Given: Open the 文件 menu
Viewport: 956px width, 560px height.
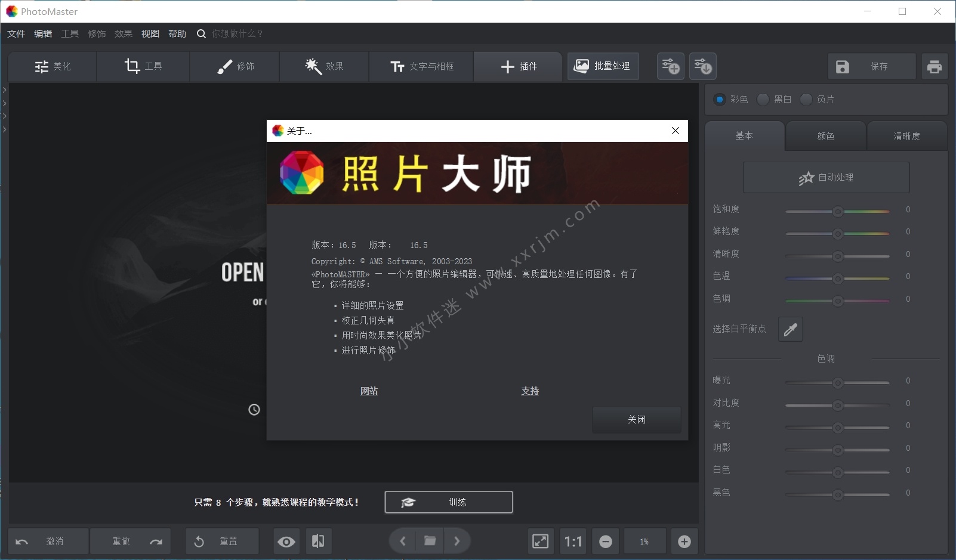Looking at the screenshot, I should 16,33.
